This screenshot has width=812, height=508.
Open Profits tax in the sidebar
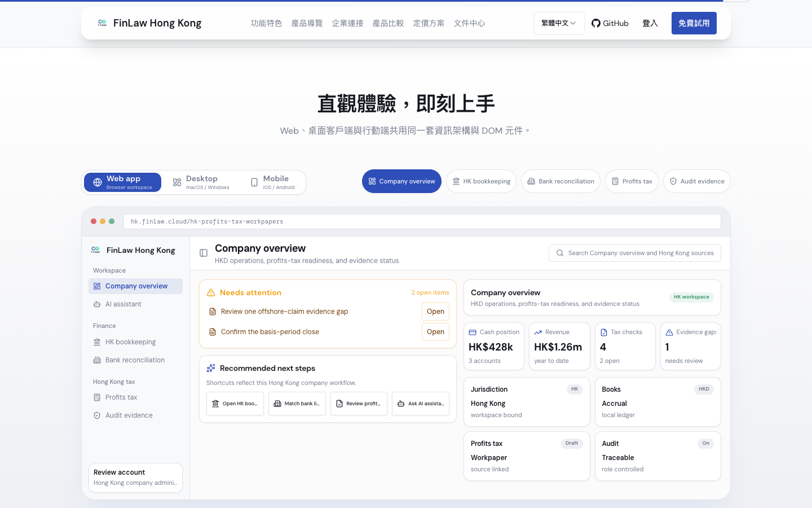click(x=135, y=397)
